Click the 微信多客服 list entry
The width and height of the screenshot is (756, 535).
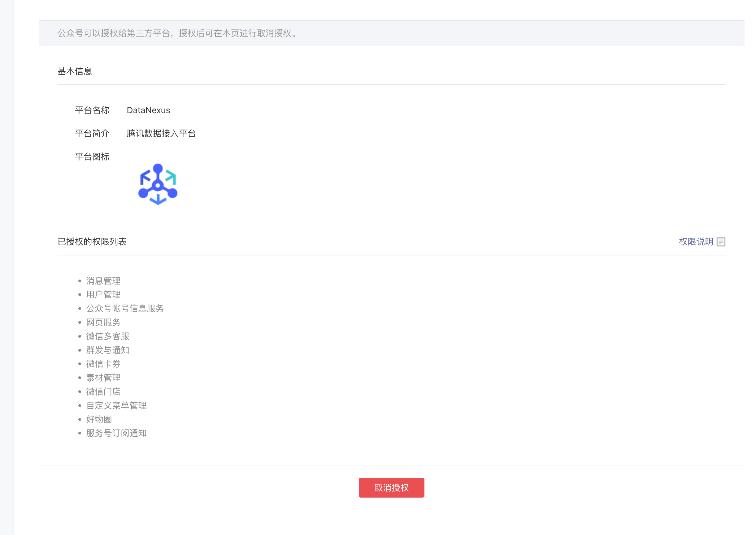pyautogui.click(x=107, y=336)
